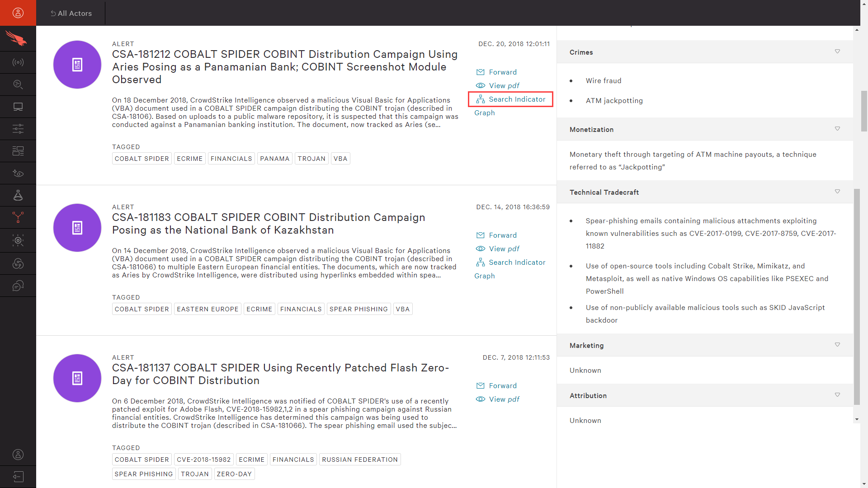Click the purple report icon for CSA-181212
868x488 pixels.
(77, 65)
